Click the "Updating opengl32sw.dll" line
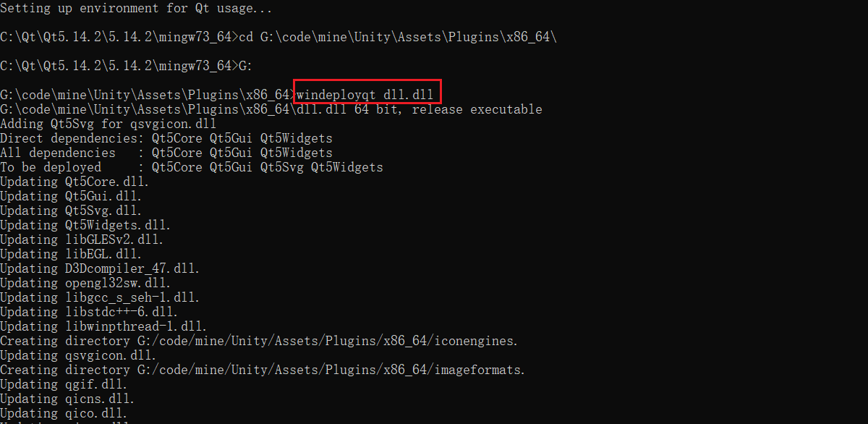This screenshot has width=868, height=424. [85, 283]
